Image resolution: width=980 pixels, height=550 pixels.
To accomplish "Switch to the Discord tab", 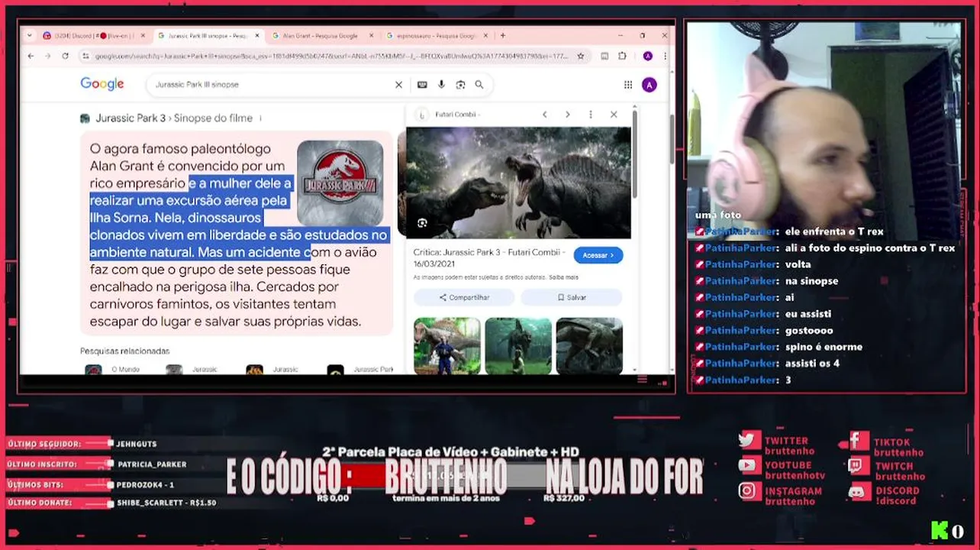I will point(93,35).
